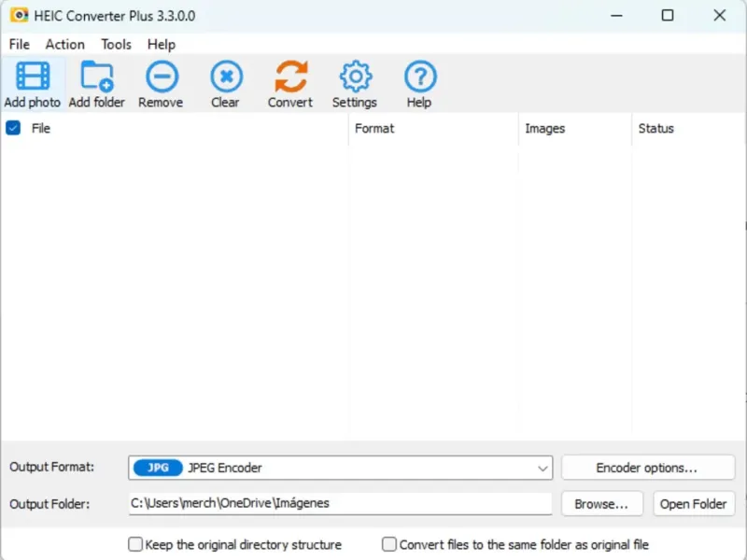Open the File menu
This screenshot has height=560, width=747.
tap(20, 44)
